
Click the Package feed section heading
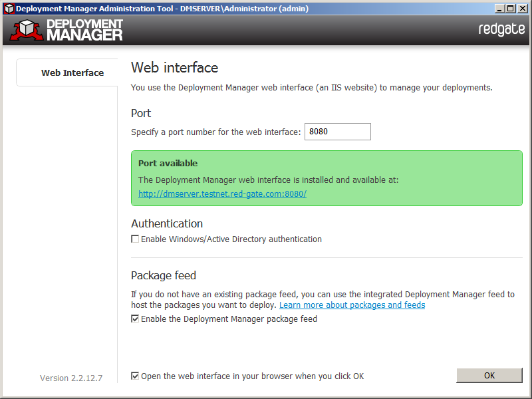164,275
